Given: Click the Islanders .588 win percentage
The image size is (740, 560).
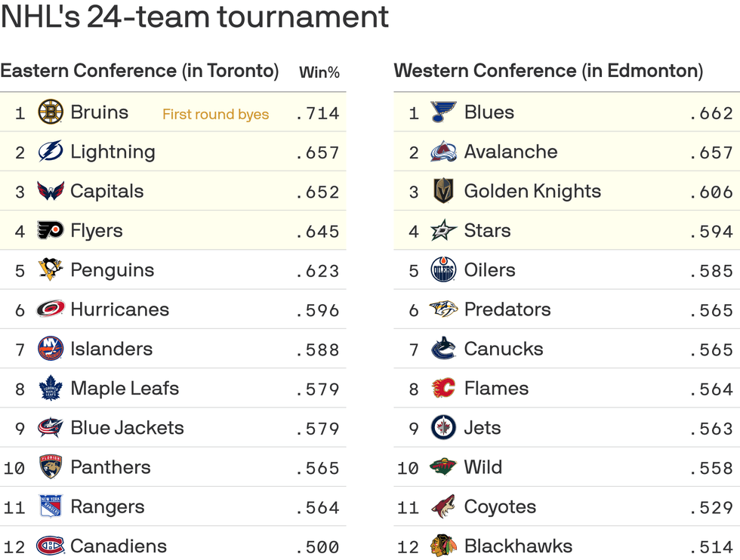Looking at the screenshot, I should 317,350.
